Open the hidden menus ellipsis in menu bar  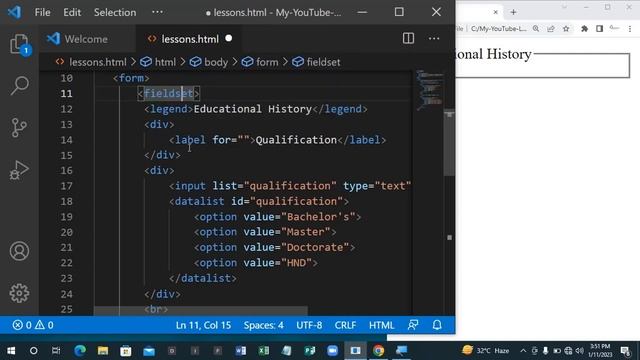pos(157,12)
